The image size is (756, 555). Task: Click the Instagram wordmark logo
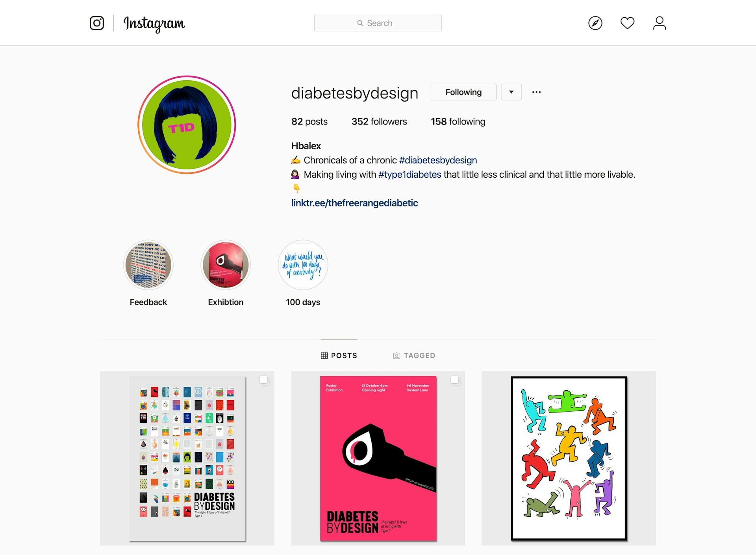(x=154, y=24)
